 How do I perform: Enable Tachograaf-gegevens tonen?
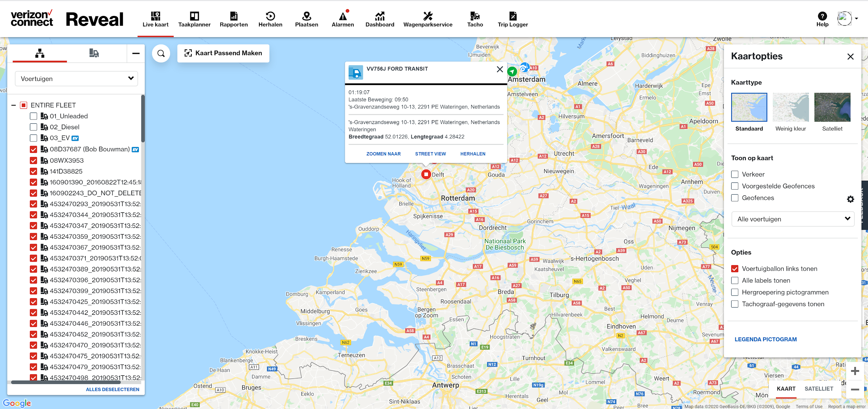[735, 304]
